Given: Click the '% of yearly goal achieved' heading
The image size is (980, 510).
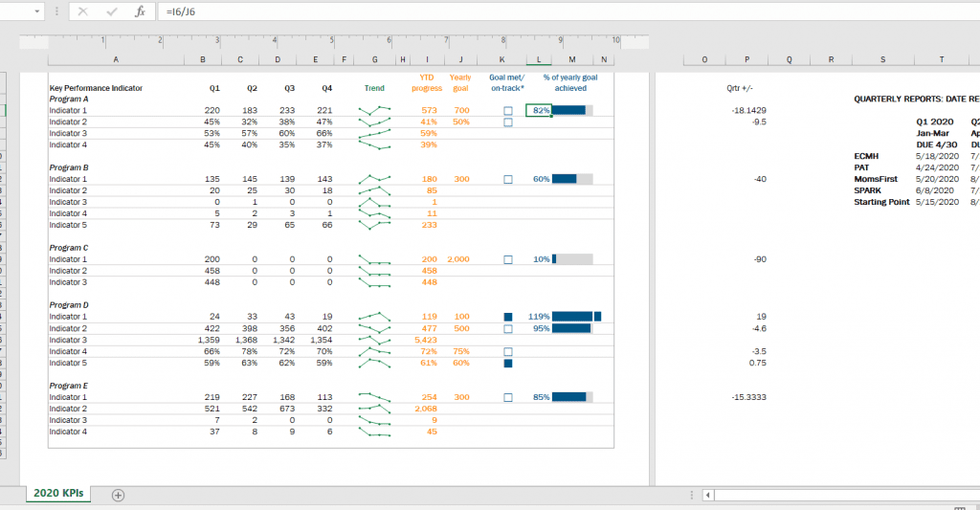Looking at the screenshot, I should tap(570, 82).
